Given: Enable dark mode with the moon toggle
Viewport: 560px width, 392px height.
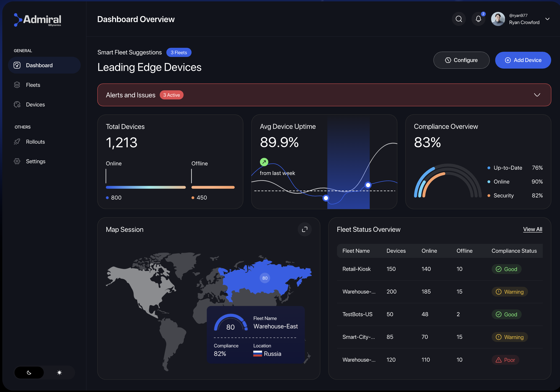Looking at the screenshot, I should [x=29, y=372].
